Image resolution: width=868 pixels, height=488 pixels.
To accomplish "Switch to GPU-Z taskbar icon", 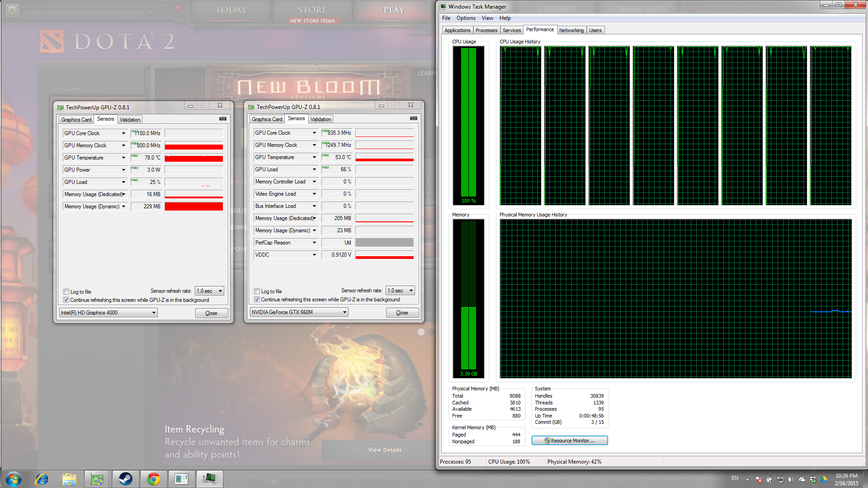I will click(97, 479).
